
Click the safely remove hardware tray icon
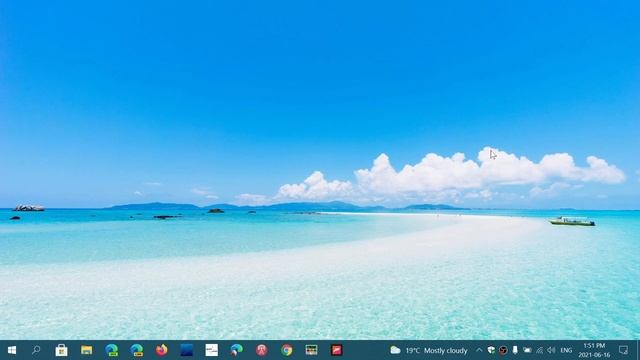coord(515,350)
